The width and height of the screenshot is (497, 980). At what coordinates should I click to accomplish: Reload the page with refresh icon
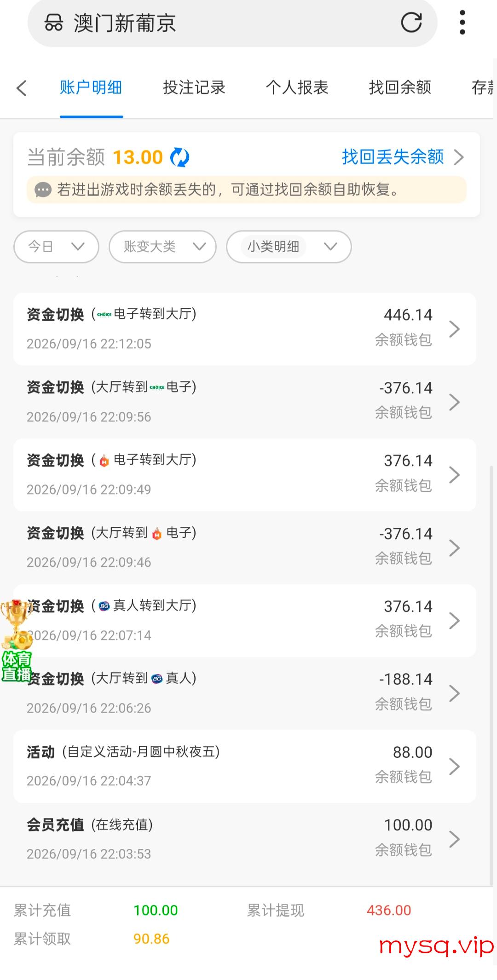[411, 22]
